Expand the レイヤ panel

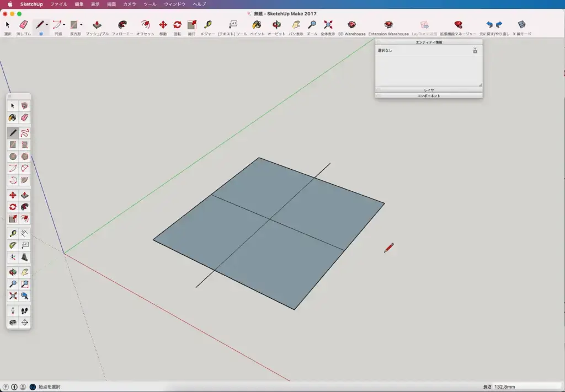[429, 90]
